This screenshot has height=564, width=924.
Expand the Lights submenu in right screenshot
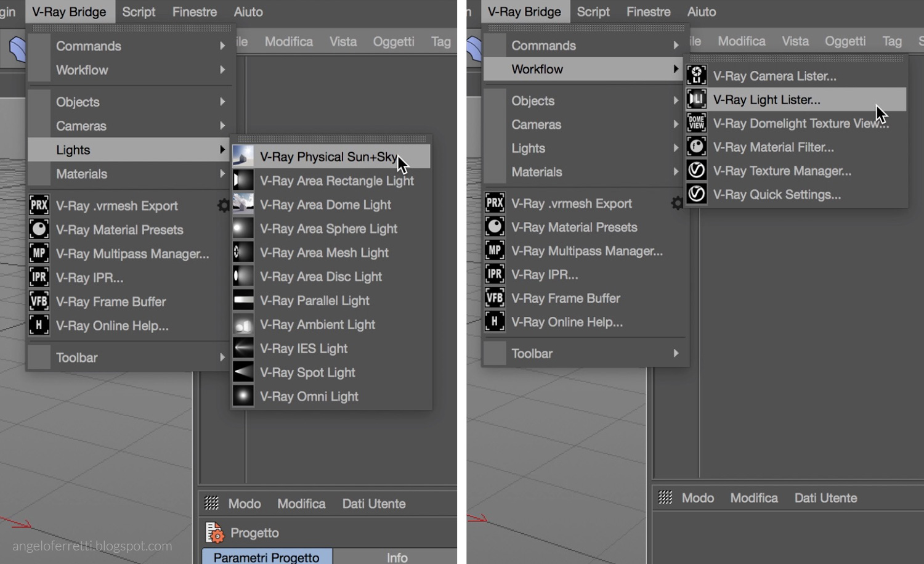point(585,148)
